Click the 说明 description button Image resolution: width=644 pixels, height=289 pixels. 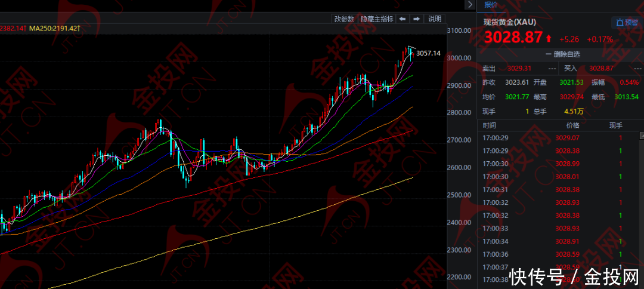tap(435, 19)
